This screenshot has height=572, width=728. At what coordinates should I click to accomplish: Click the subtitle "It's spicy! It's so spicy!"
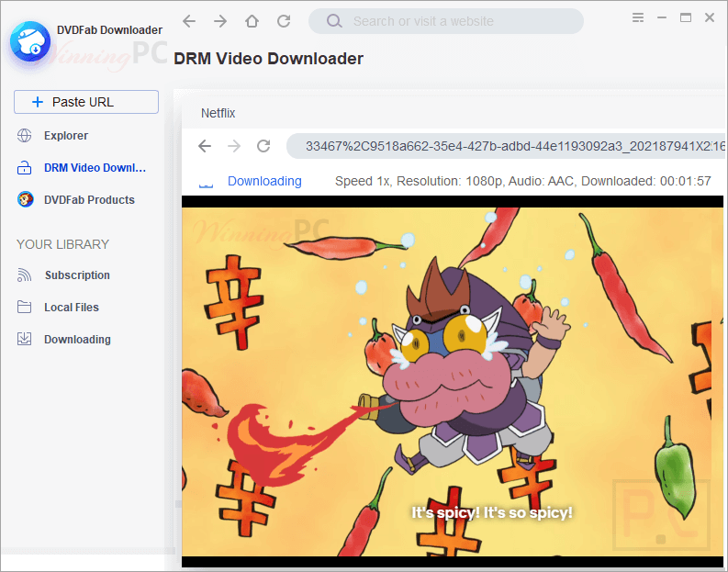click(x=492, y=512)
